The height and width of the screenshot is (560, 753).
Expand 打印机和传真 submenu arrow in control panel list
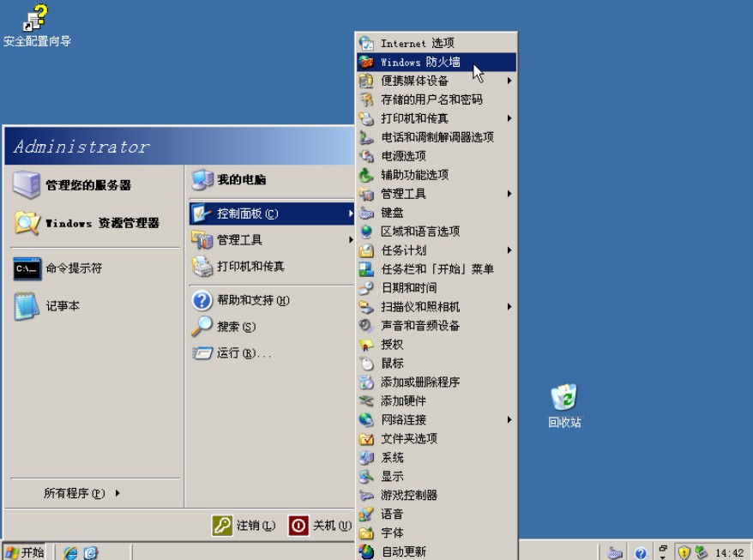(509, 118)
